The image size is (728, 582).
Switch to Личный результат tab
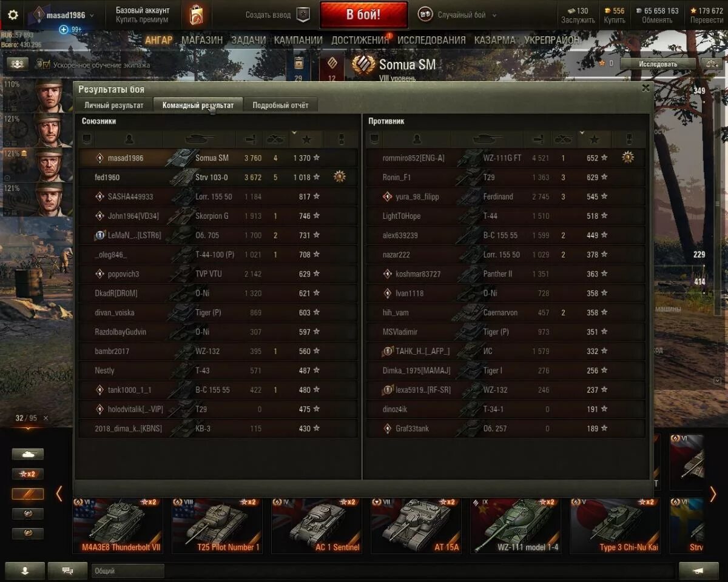tap(114, 105)
